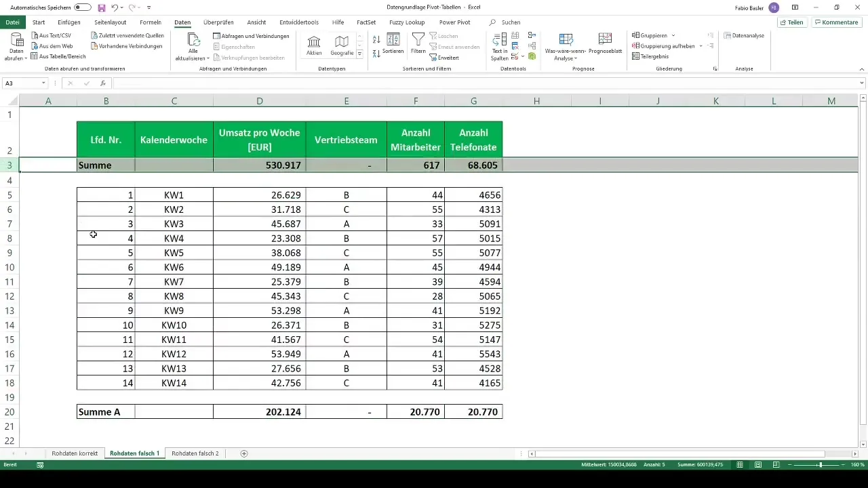Screen dimensions: 868x488
Task: Click the Erweitert filter button
Action: coord(444,58)
